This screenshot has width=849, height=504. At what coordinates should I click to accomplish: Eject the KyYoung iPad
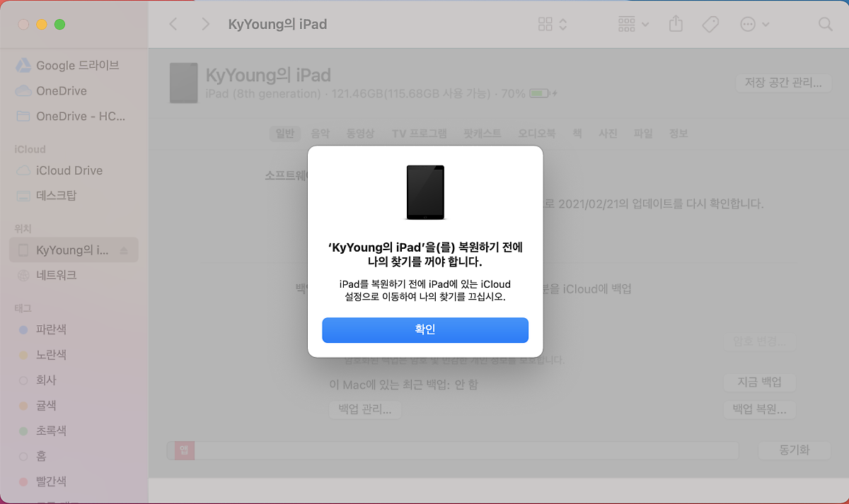[x=124, y=250]
